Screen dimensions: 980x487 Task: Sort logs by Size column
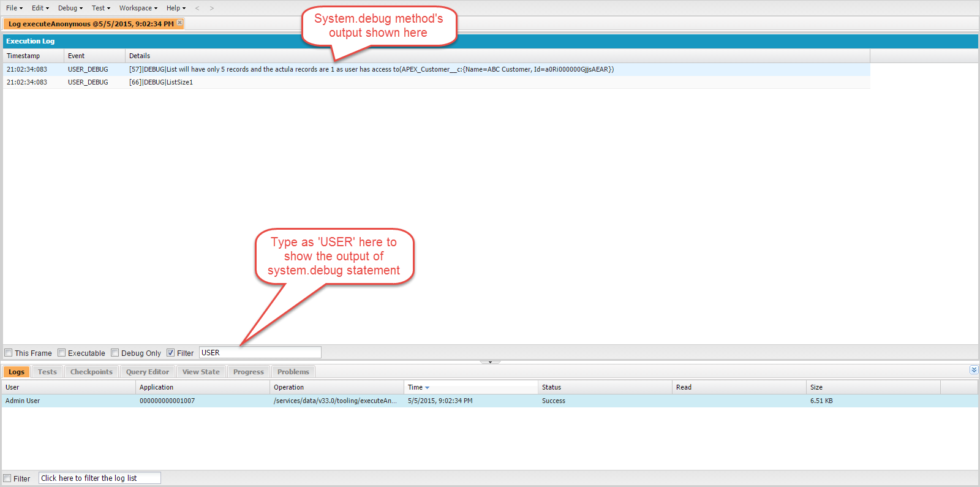(873, 387)
